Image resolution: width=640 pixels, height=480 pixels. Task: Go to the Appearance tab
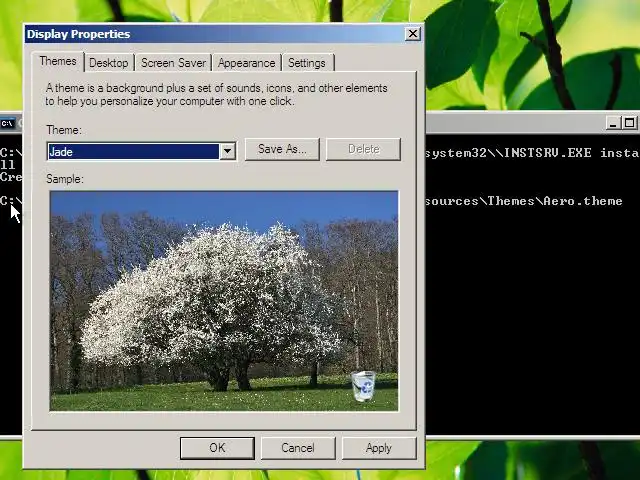click(247, 63)
